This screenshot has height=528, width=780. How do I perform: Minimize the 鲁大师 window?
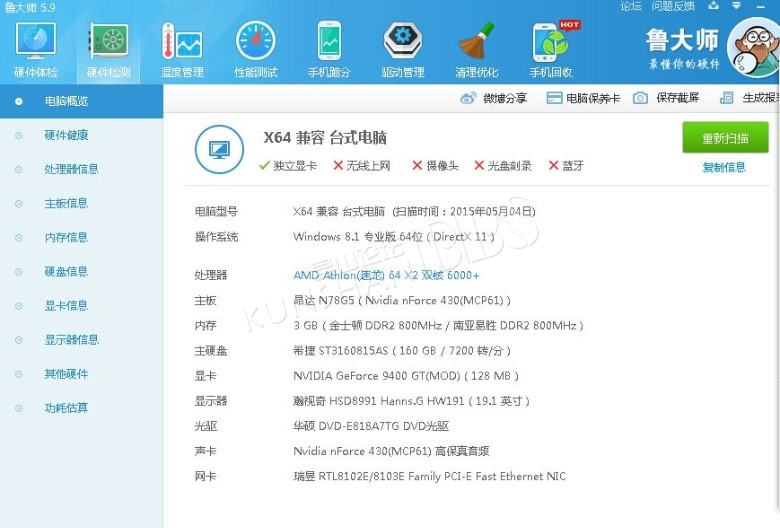[760, 6]
